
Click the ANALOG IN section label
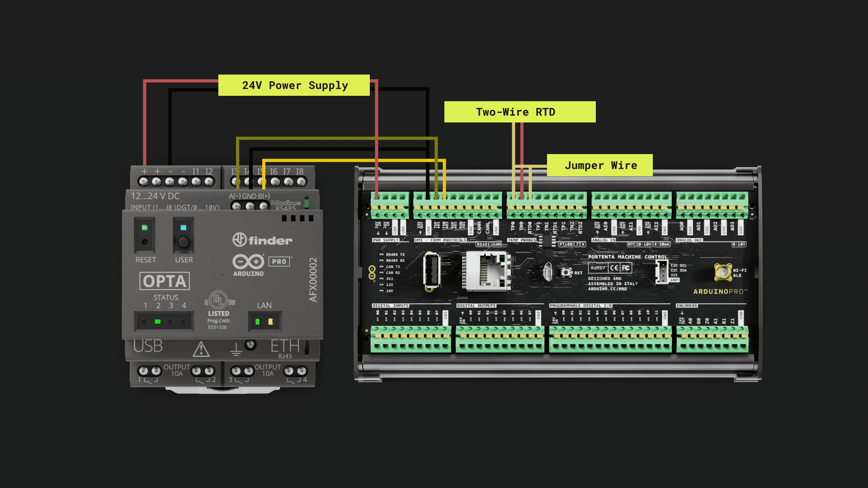pos(604,240)
